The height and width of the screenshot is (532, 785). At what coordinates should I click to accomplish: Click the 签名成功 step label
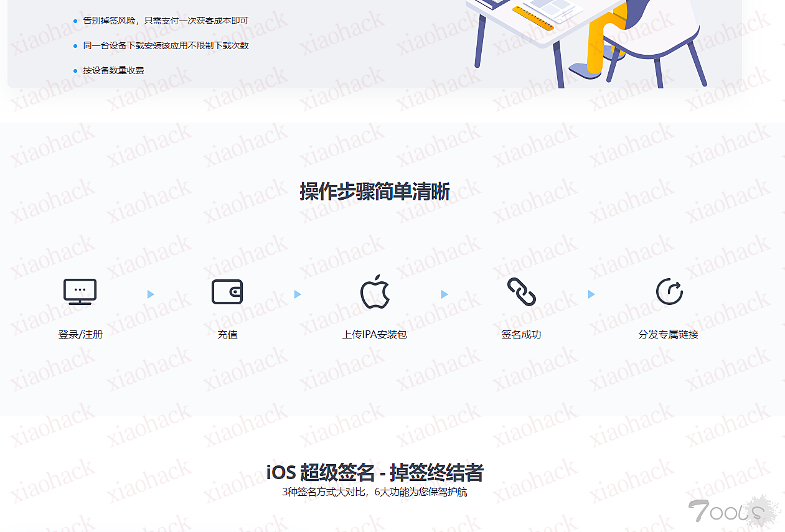coord(521,335)
